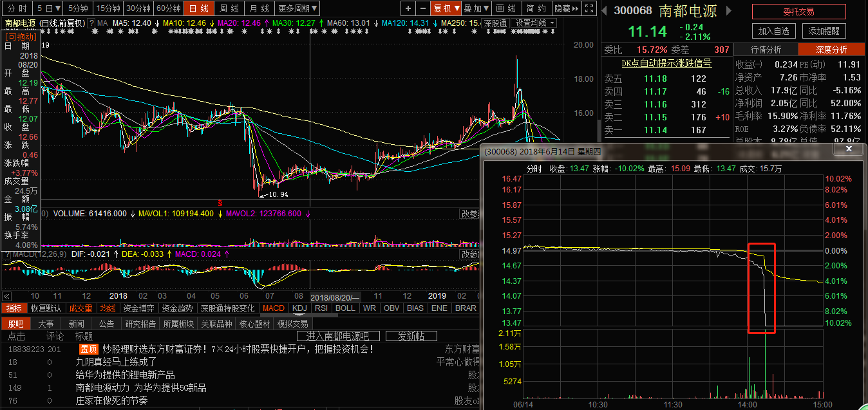
Task: Select 资金博弈 indicator
Action: click(140, 308)
